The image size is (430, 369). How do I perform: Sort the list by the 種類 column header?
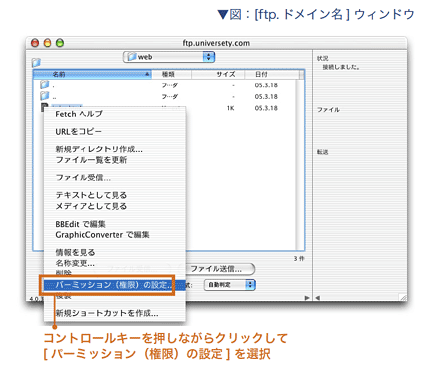click(171, 74)
